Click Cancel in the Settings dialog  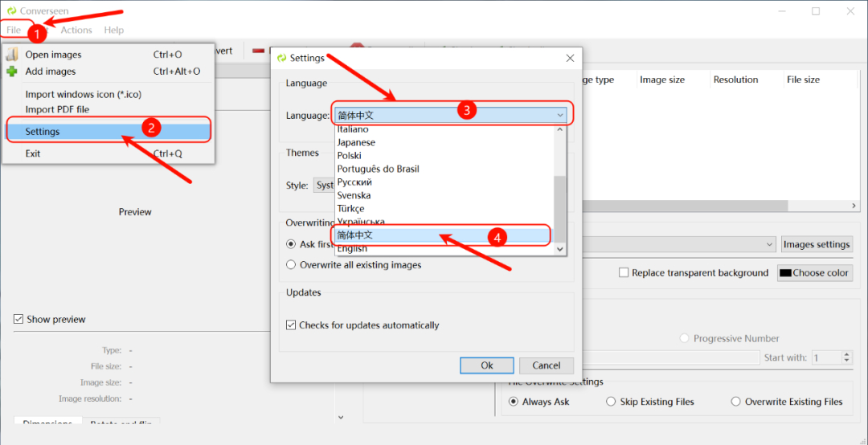coord(547,365)
